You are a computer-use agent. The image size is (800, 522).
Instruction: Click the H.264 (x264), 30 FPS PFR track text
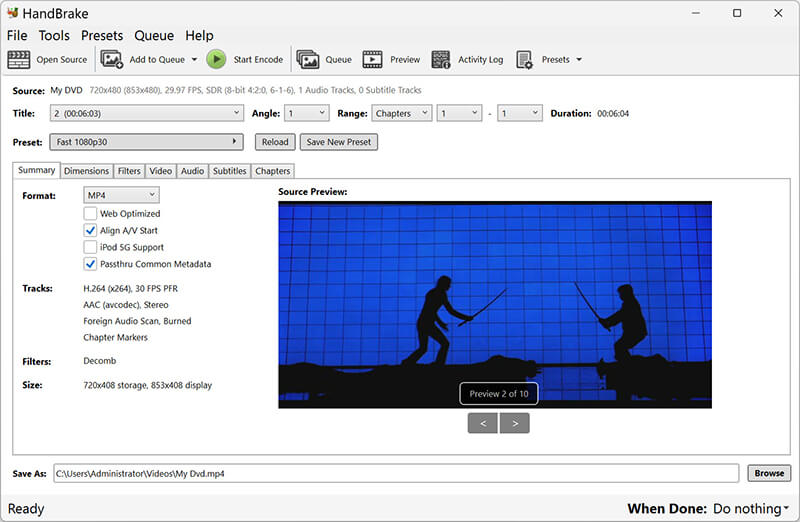[x=131, y=288]
